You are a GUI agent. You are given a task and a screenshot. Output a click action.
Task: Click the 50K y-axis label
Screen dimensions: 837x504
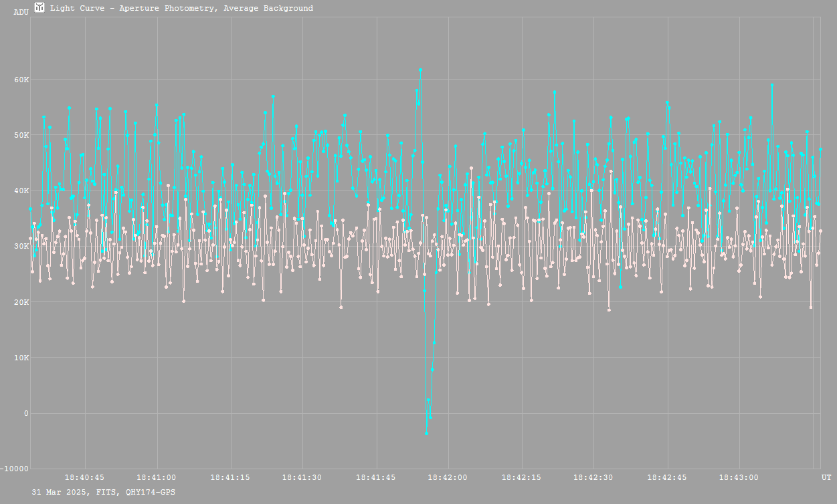tap(21, 135)
